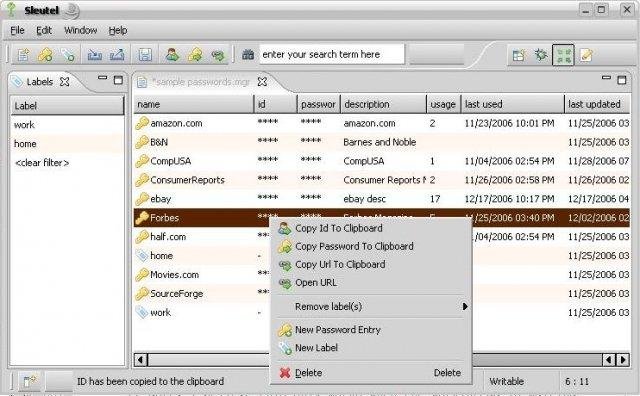The width and height of the screenshot is (640, 396).
Task: Click the status bar new item icon
Action: tap(29, 381)
